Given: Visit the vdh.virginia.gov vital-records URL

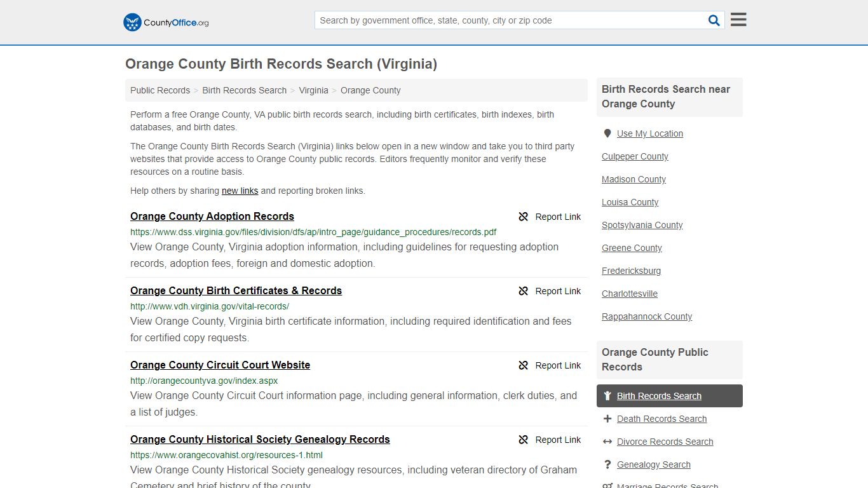Looking at the screenshot, I should coord(210,306).
